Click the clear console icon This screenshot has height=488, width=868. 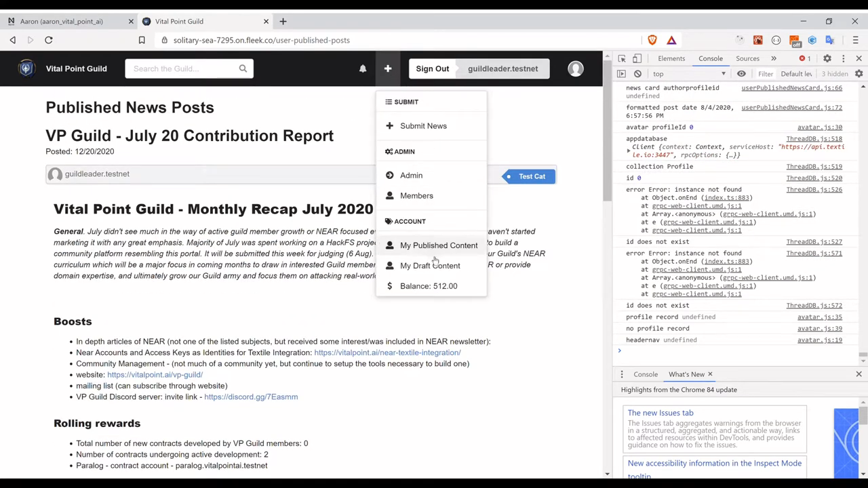pos(637,74)
